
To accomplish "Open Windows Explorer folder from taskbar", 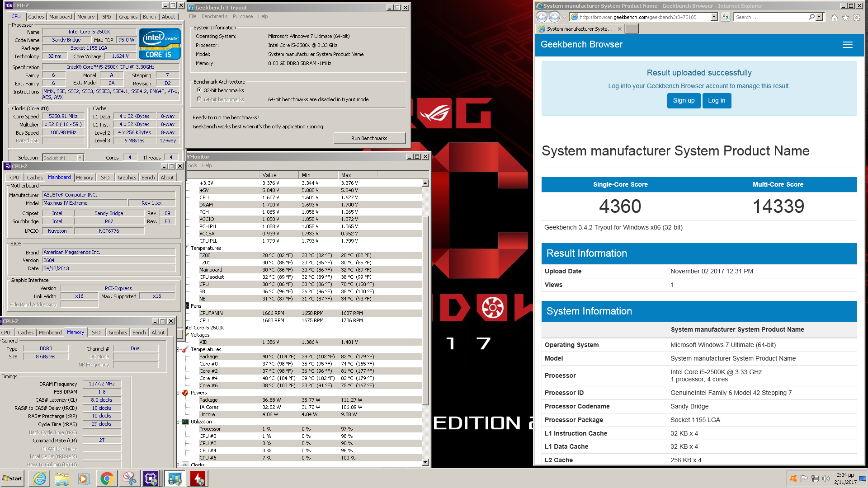I will tap(62, 479).
